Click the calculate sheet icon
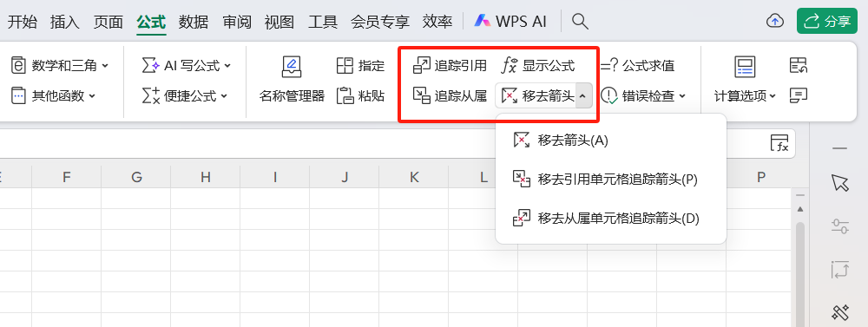The height and width of the screenshot is (327, 868). [799, 95]
